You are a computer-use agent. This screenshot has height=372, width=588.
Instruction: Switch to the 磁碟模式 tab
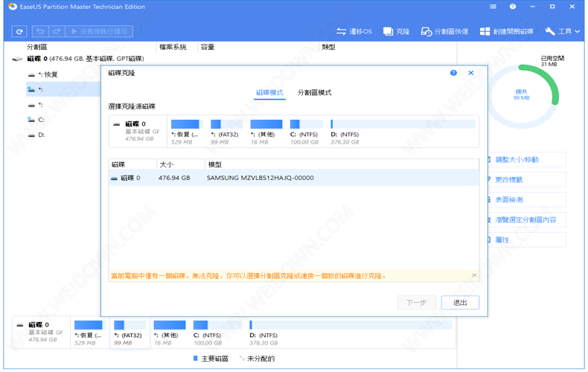point(269,92)
